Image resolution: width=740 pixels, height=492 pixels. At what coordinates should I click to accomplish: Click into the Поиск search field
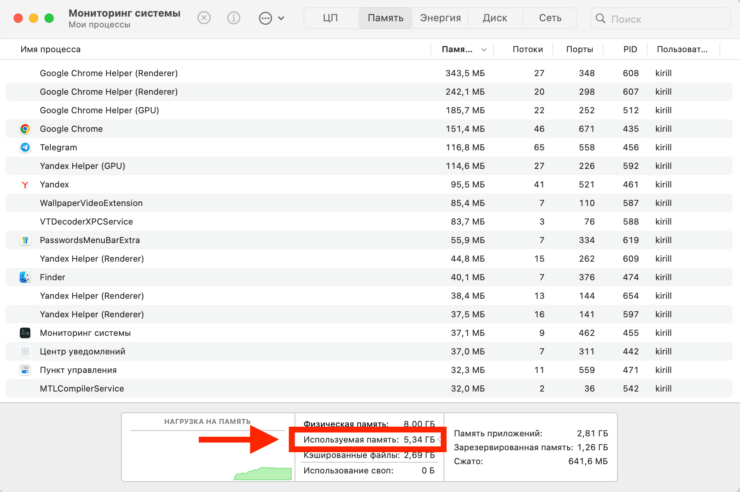(x=660, y=19)
